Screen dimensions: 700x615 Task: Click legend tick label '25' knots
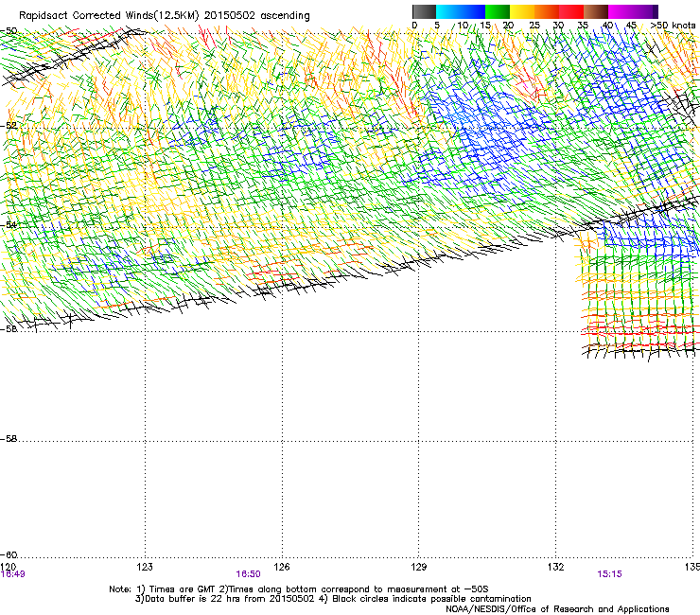pos(534,26)
